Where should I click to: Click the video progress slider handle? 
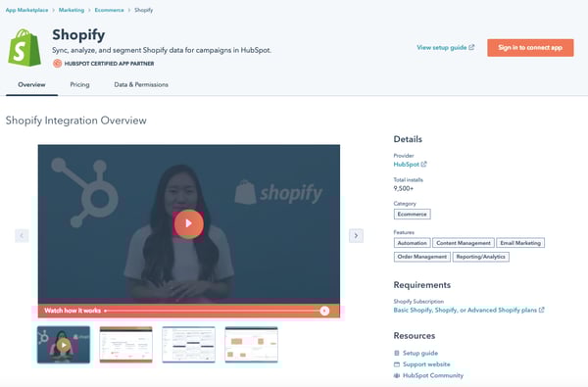pyautogui.click(x=324, y=311)
